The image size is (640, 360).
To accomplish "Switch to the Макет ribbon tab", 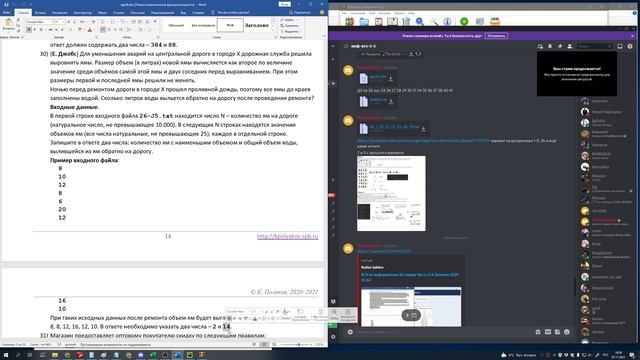I will pos(102,13).
